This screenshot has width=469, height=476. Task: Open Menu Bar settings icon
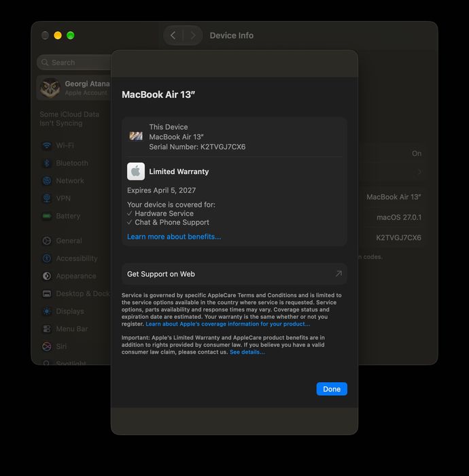[47, 328]
